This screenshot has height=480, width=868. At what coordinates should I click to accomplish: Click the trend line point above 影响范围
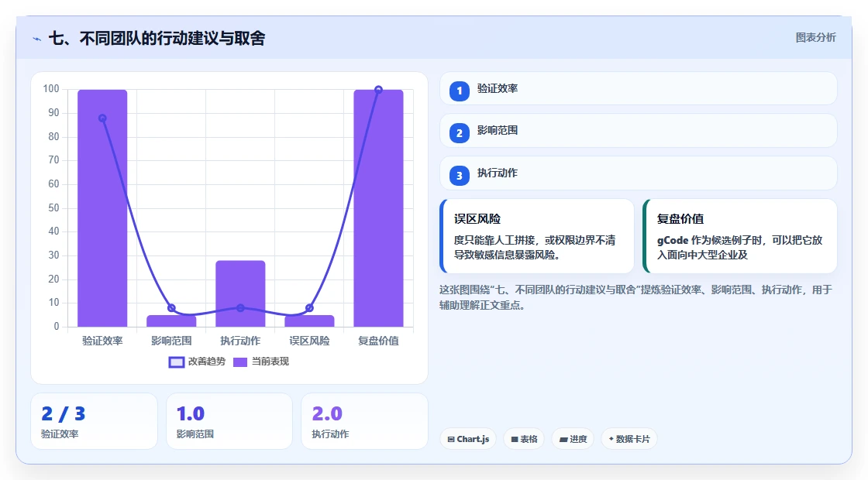tap(171, 308)
